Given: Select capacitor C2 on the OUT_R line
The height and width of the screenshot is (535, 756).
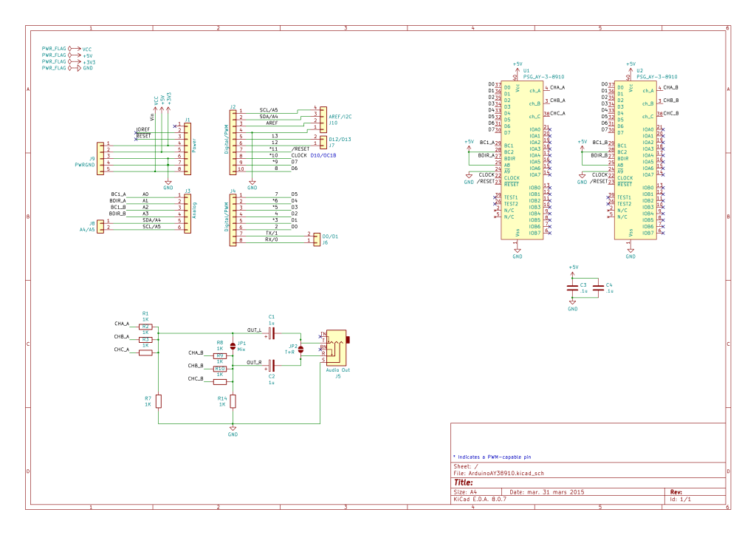Looking at the screenshot, I should click(x=272, y=365).
